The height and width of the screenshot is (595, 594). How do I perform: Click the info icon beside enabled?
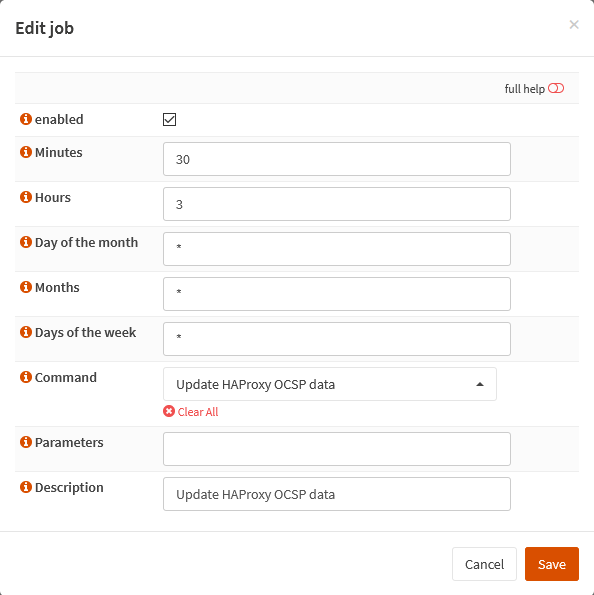click(26, 119)
